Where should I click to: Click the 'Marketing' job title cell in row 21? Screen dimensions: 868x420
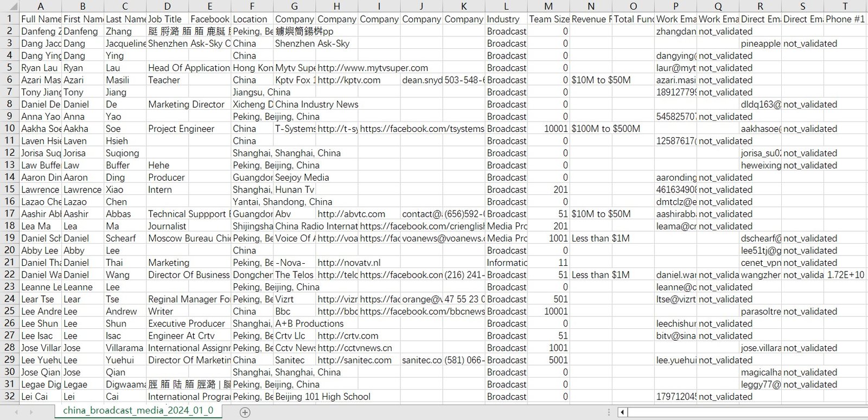(169, 263)
